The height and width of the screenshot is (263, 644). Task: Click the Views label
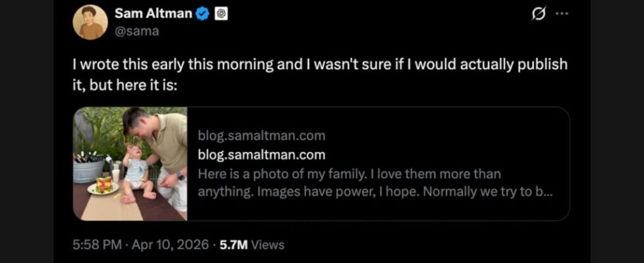point(268,245)
